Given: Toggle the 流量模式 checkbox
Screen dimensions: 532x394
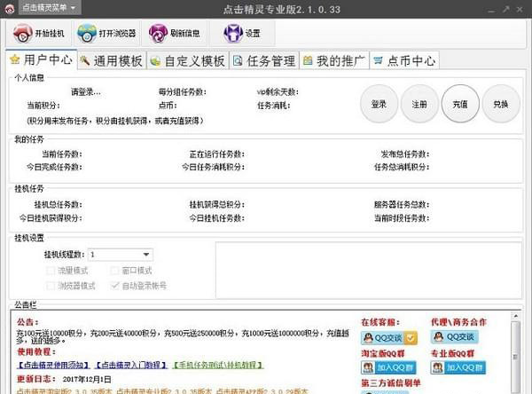Looking at the screenshot, I should point(51,270).
